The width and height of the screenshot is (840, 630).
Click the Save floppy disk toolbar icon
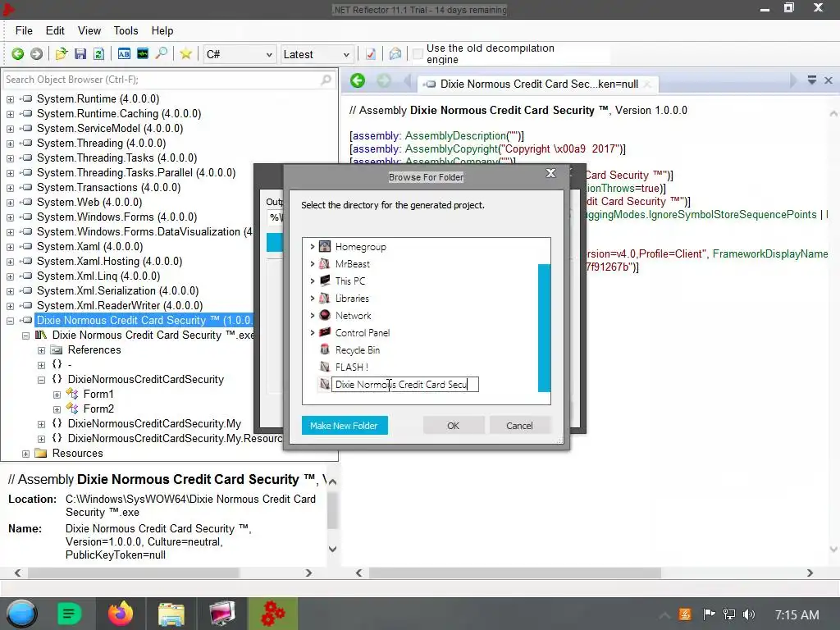point(80,54)
